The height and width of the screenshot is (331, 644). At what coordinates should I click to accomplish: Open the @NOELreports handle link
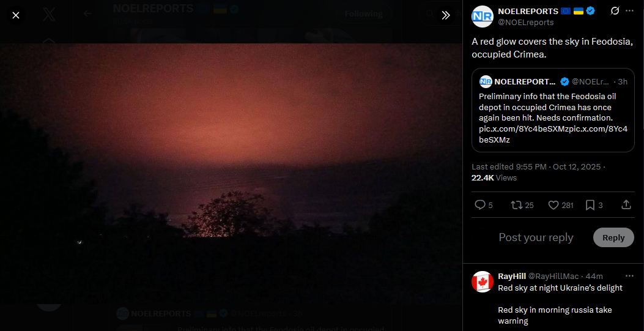coord(526,22)
